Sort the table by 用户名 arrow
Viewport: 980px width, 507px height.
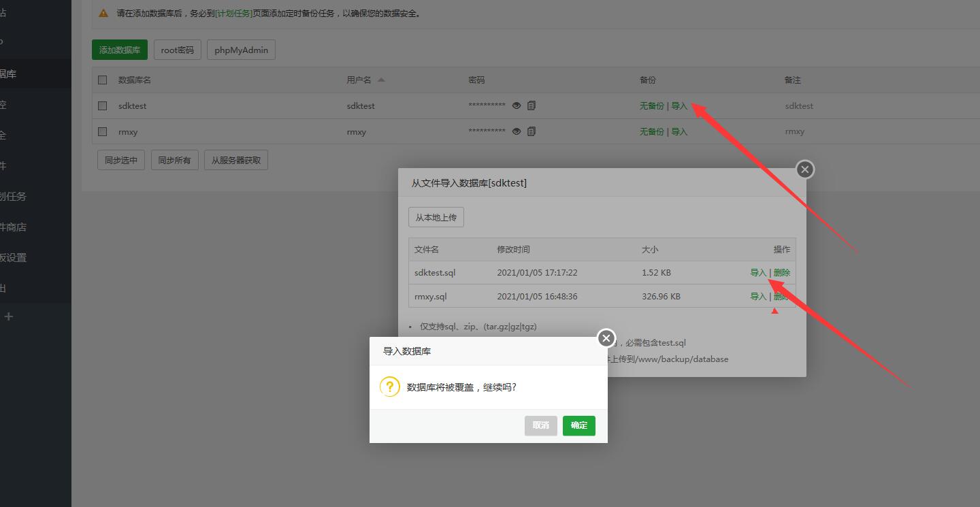(381, 80)
